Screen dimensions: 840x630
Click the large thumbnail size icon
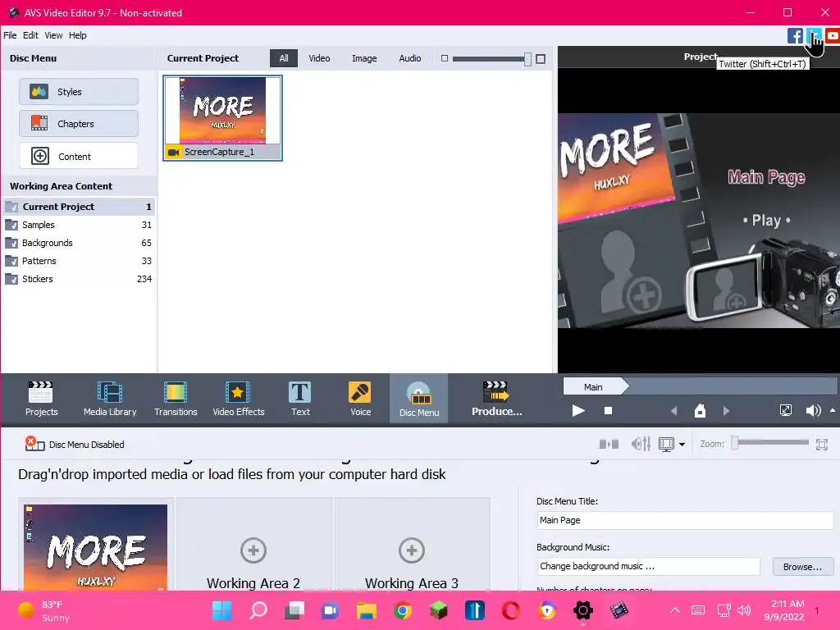pyautogui.click(x=541, y=59)
